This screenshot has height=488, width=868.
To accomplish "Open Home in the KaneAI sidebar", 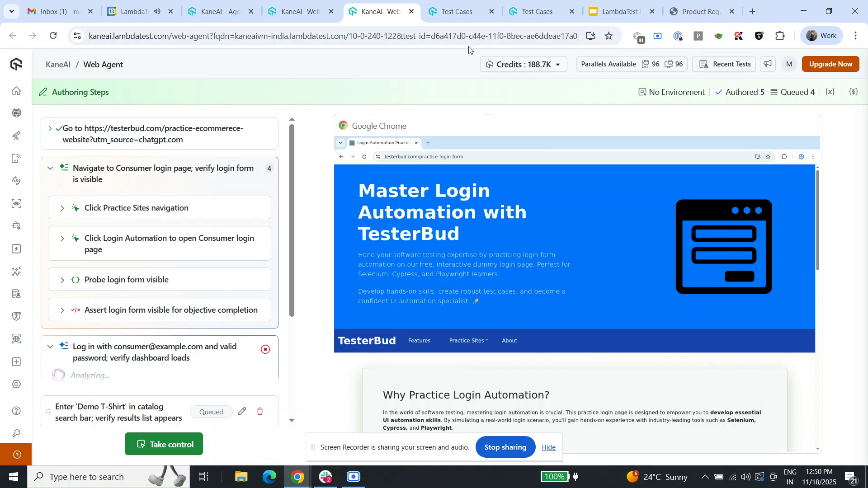I will pyautogui.click(x=16, y=91).
